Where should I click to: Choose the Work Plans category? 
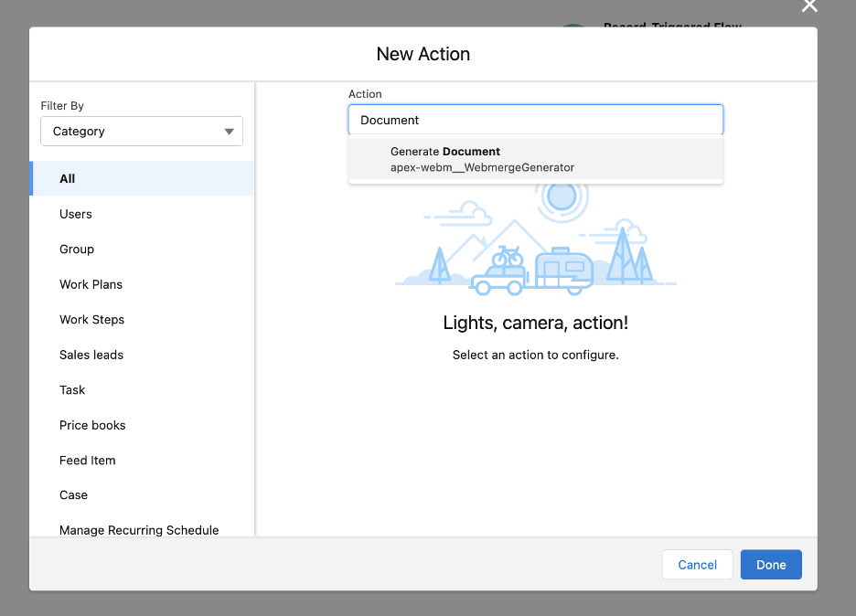[91, 283]
